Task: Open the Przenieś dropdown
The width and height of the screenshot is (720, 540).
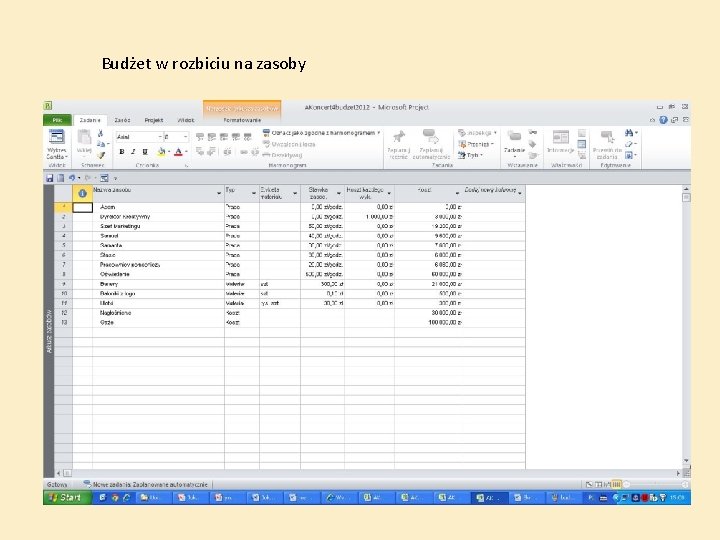Action: pyautogui.click(x=476, y=144)
